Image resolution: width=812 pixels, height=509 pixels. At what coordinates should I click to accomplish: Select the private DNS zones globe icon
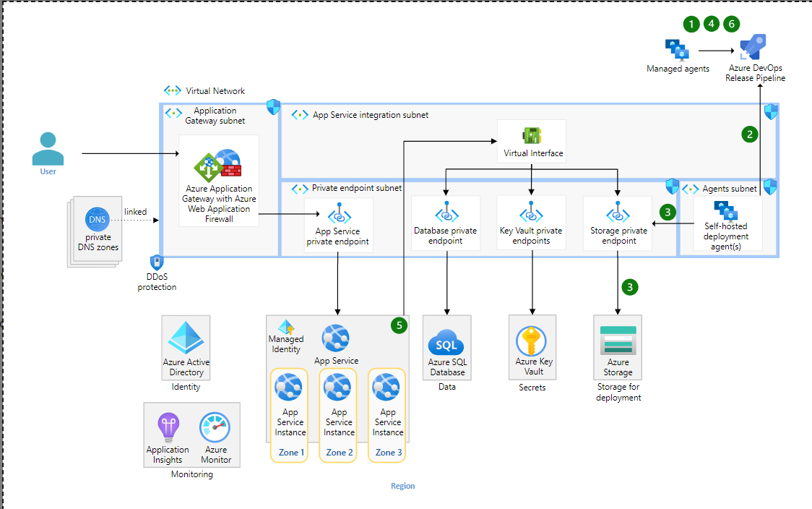(x=98, y=219)
